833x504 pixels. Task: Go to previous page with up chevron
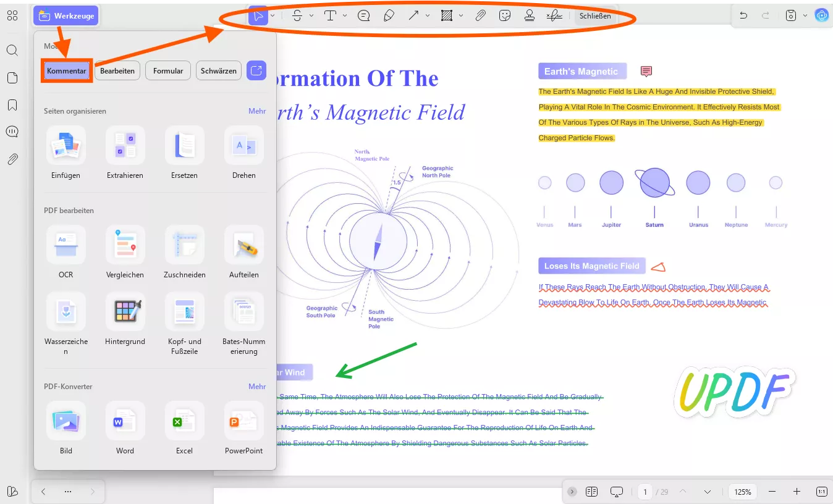pyautogui.click(x=683, y=492)
